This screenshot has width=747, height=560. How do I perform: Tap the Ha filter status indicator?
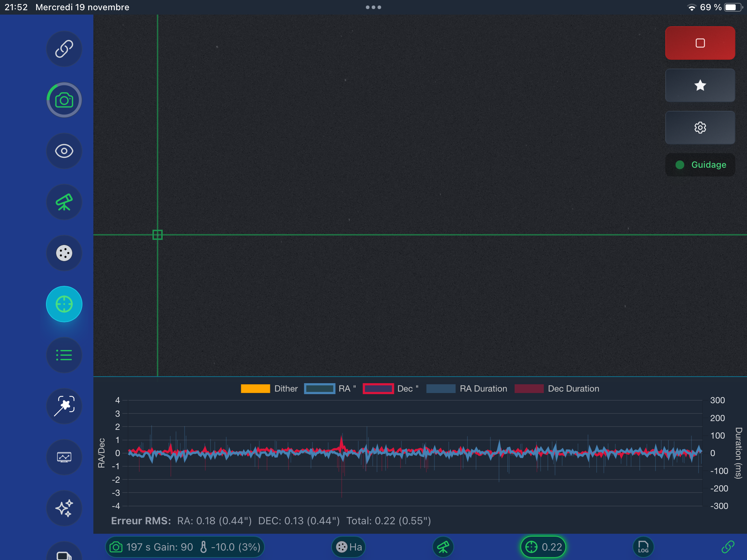click(349, 547)
